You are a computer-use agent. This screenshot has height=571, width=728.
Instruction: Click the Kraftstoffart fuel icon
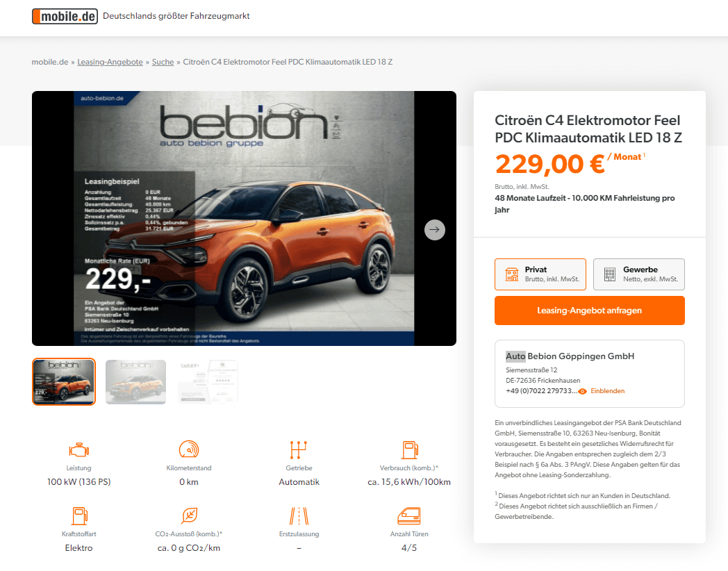79,515
